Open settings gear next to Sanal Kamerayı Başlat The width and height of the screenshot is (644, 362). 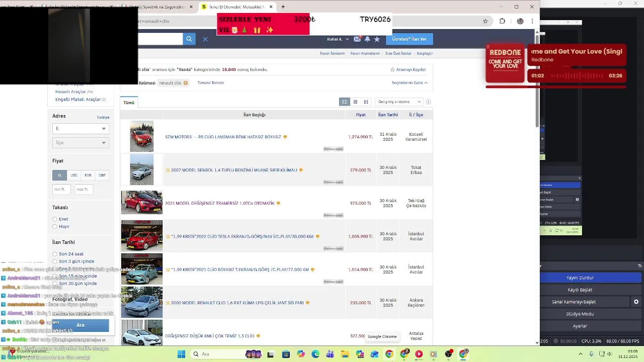(x=636, y=302)
